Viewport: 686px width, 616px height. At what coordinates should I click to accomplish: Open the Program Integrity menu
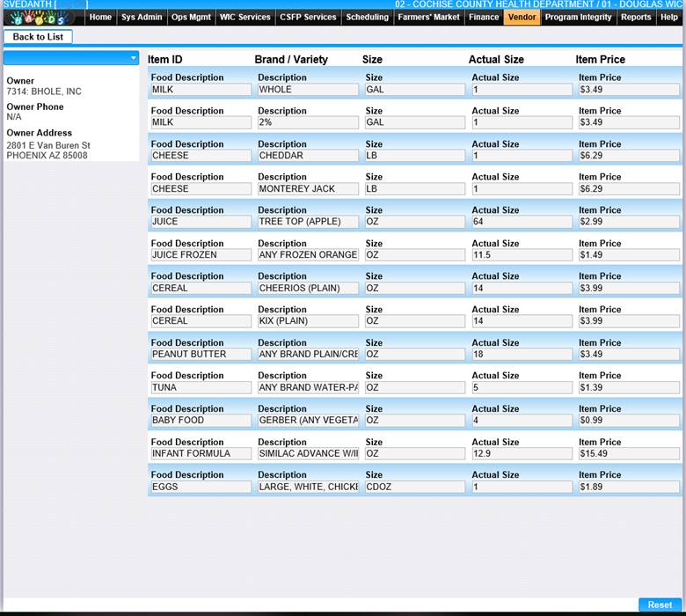(578, 18)
